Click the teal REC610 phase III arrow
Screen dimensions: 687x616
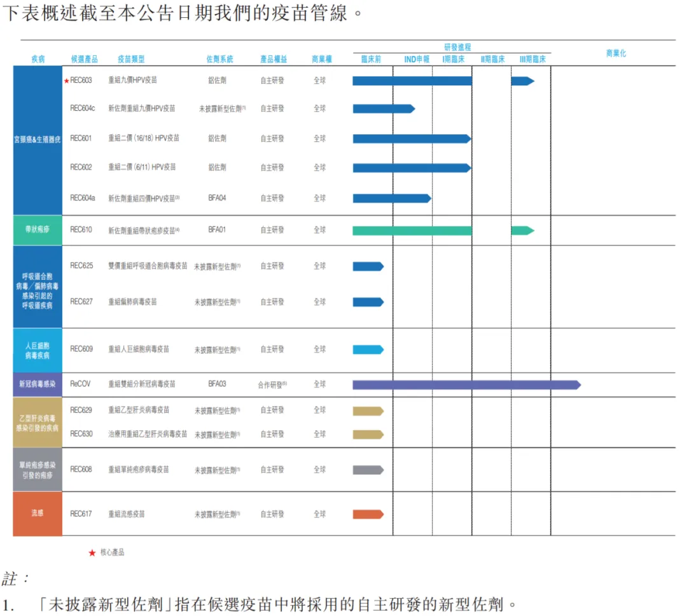522,230
